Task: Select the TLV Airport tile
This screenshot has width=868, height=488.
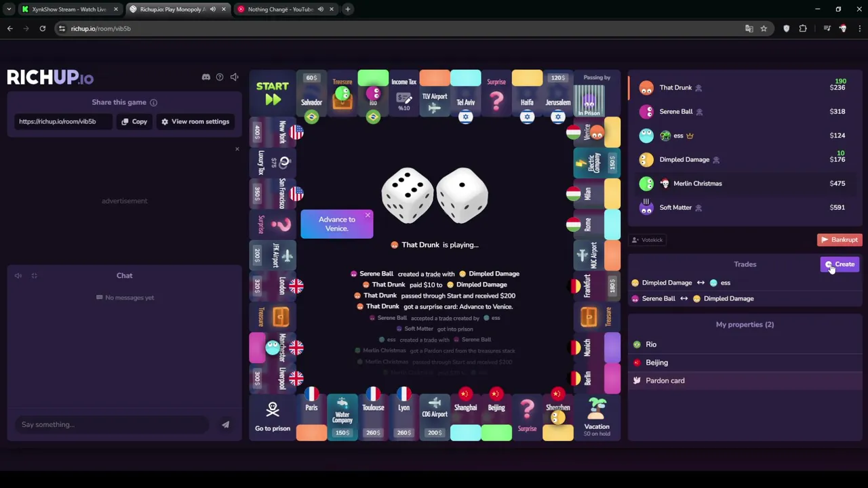Action: click(435, 94)
